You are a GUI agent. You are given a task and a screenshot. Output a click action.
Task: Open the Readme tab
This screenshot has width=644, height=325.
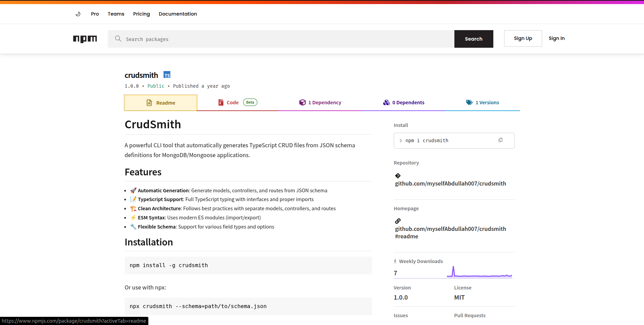pos(160,103)
